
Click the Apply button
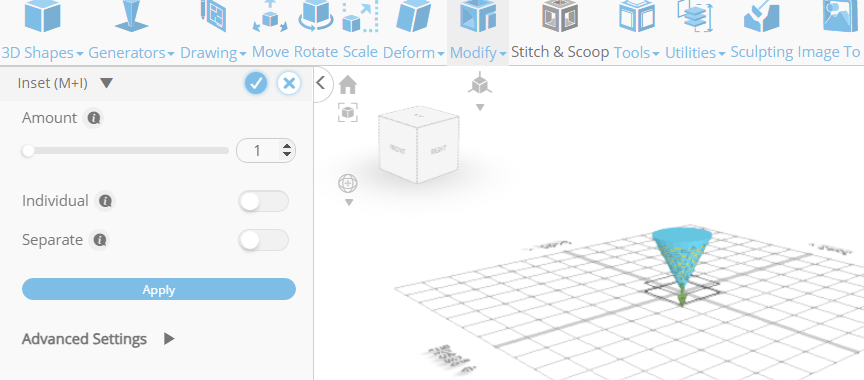point(159,289)
